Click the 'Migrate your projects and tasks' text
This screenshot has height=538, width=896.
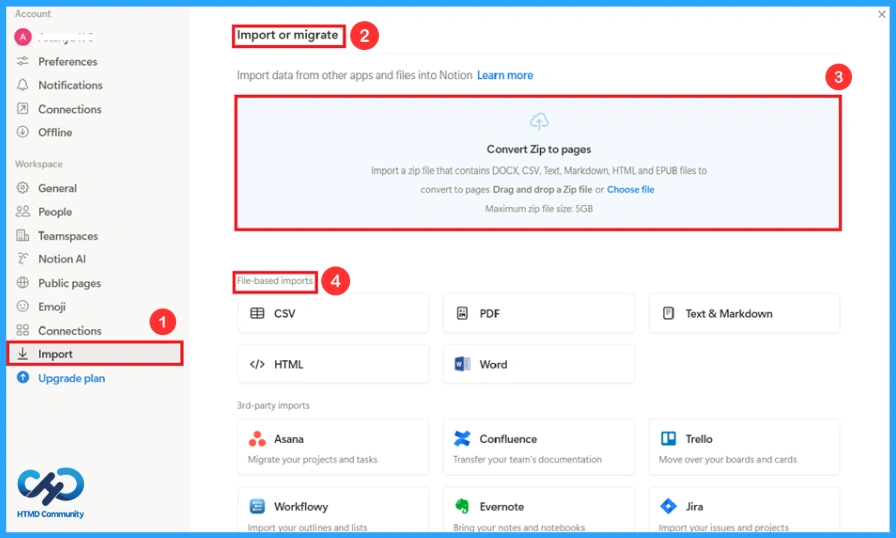click(313, 459)
